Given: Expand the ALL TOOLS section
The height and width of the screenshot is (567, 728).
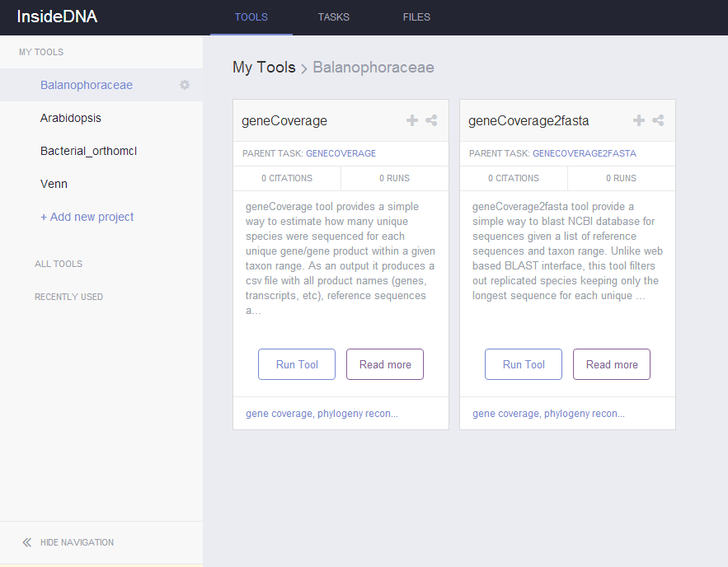Looking at the screenshot, I should pyautogui.click(x=59, y=264).
